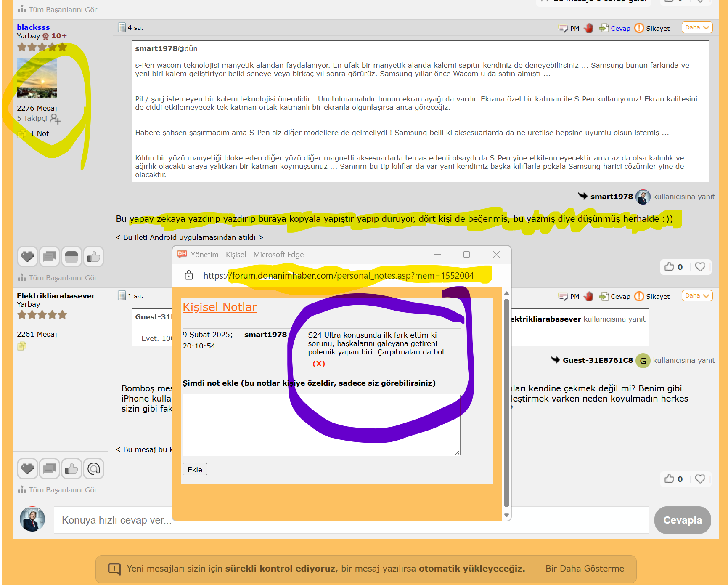Image resolution: width=728 pixels, height=585 pixels.
Task: Like Elektrikliarabasever's post with thumbs-up
Action: (669, 479)
